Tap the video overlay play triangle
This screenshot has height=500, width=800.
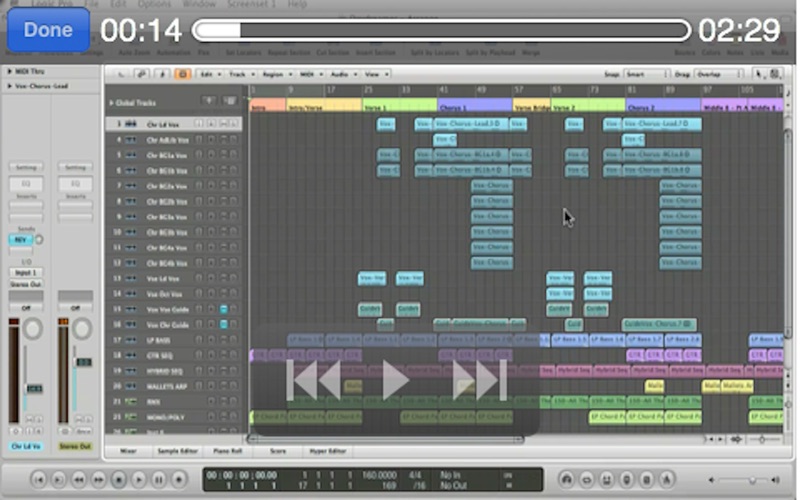coord(395,380)
